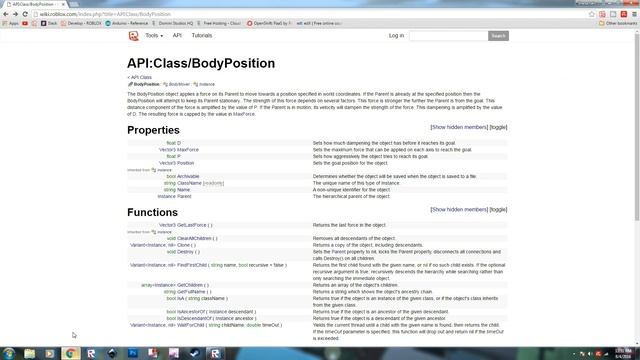The width and height of the screenshot is (640, 360).
Task: Open the Arduino - Reference bookmark
Action: [x=127, y=23]
